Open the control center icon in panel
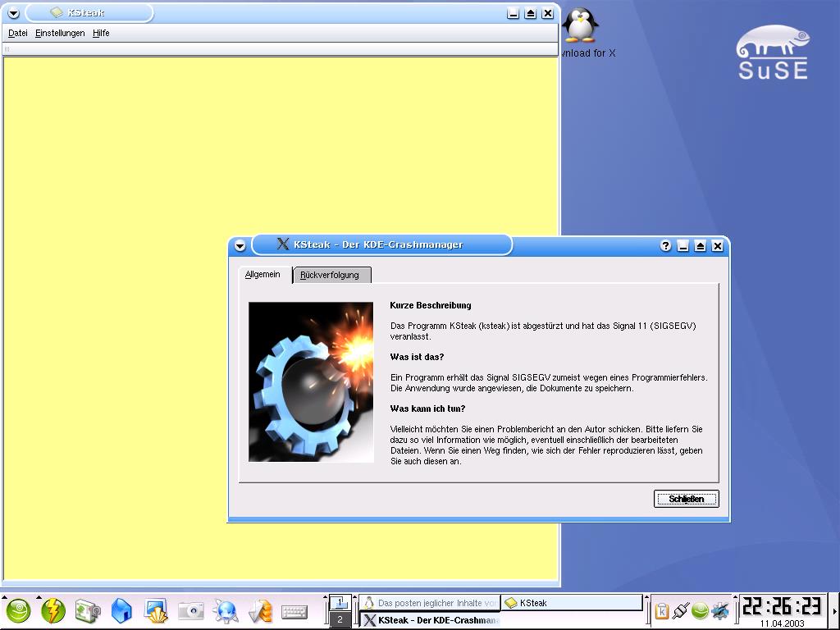 (x=87, y=611)
